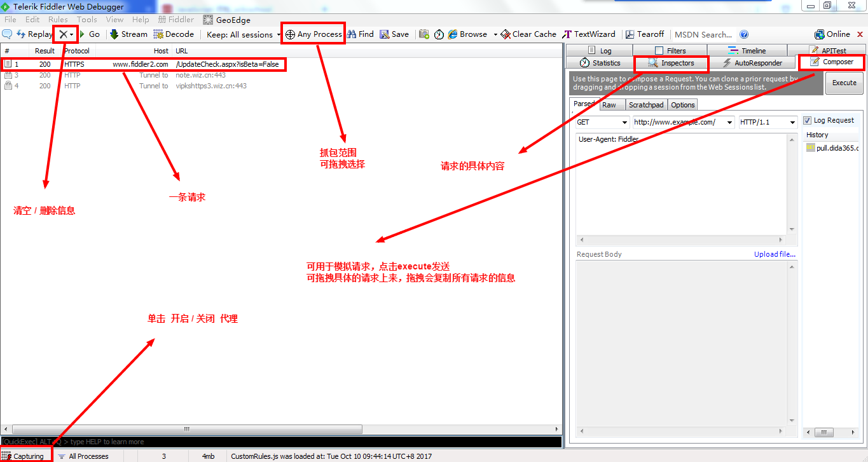This screenshot has height=462, width=868.
Task: Click the GeoEdge menu item
Action: click(227, 20)
